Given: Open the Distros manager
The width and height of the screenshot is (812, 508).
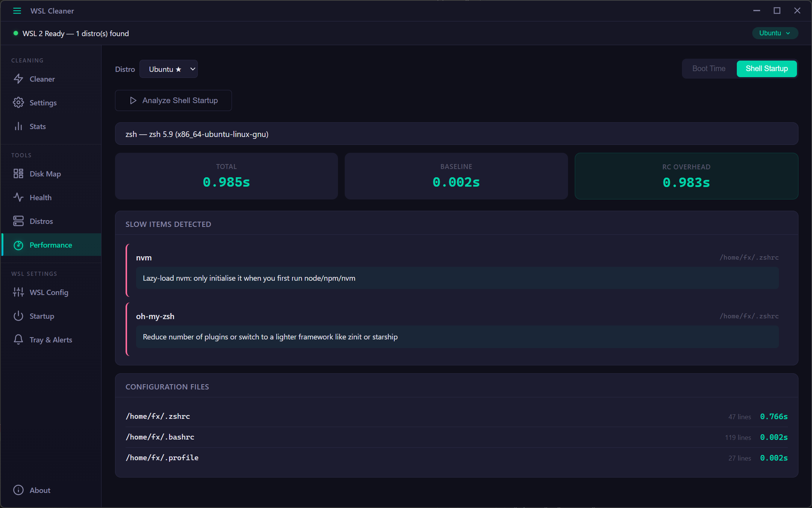Looking at the screenshot, I should 41,221.
